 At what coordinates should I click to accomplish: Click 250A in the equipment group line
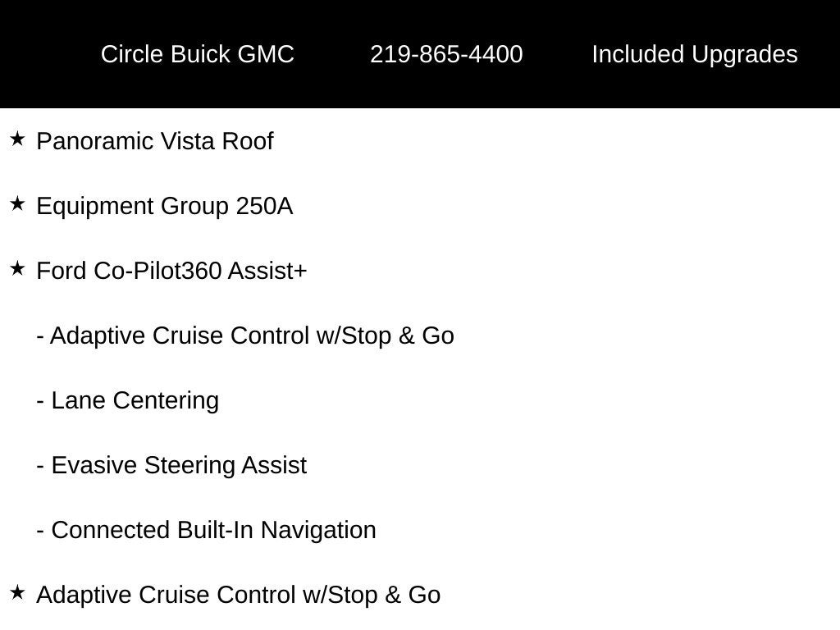click(264, 206)
